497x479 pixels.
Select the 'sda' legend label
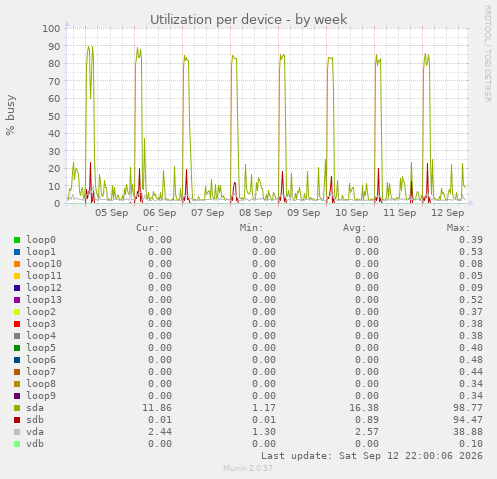[35, 408]
